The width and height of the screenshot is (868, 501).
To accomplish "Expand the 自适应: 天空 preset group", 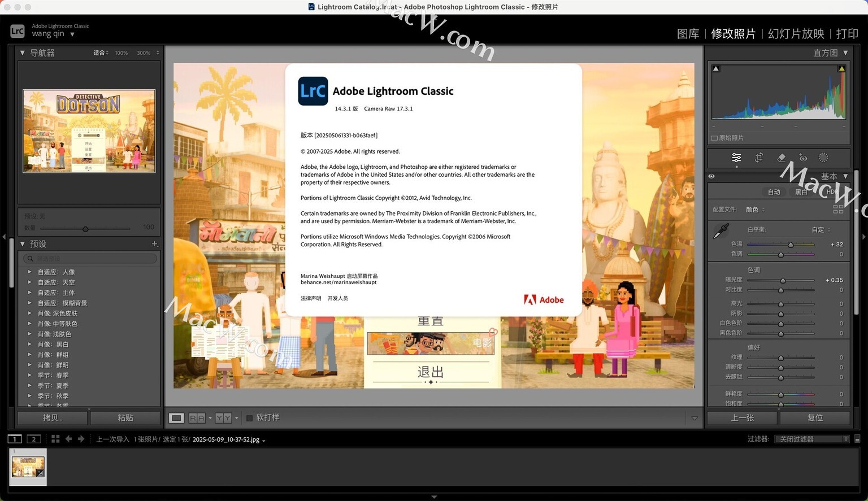I will click(x=30, y=282).
